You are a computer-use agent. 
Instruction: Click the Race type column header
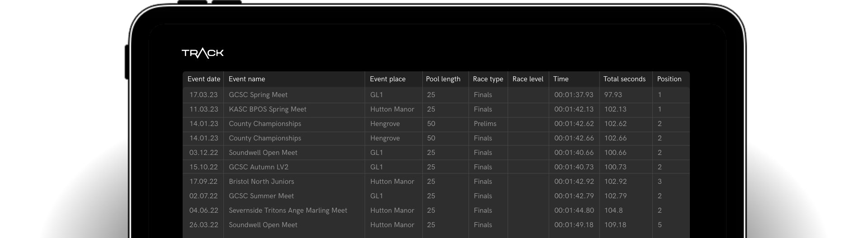pyautogui.click(x=488, y=79)
